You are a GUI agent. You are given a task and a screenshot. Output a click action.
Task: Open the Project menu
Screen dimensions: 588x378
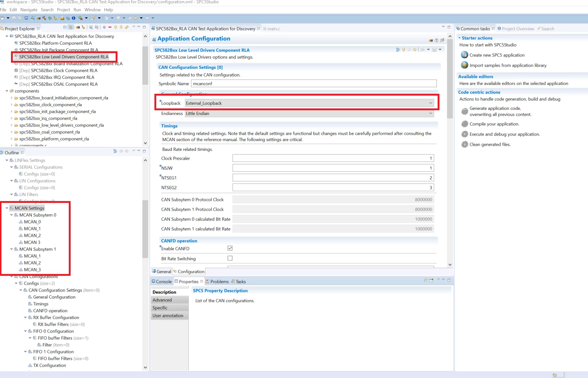tap(63, 10)
